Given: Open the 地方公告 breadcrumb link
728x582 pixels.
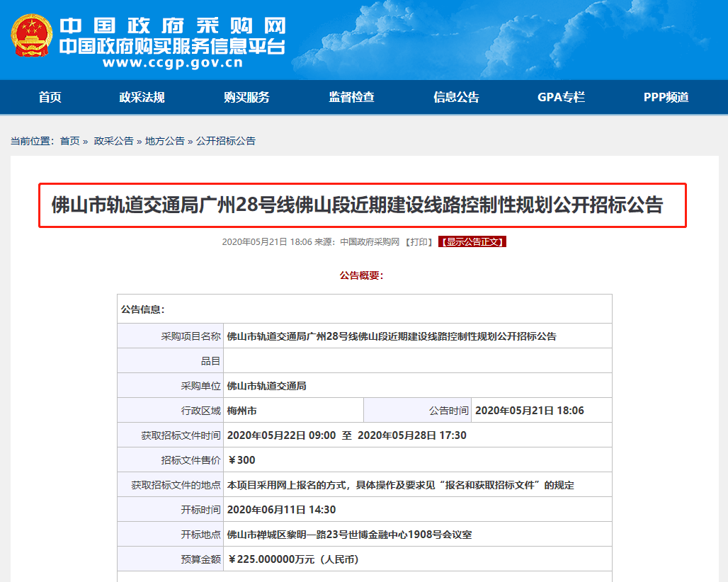Looking at the screenshot, I should [x=164, y=141].
